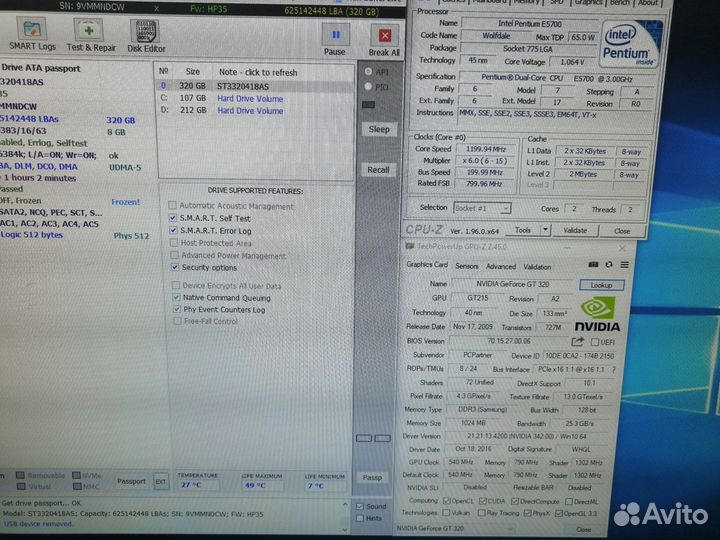
Task: Click the Validate button in CPU-Z
Action: coord(575,231)
